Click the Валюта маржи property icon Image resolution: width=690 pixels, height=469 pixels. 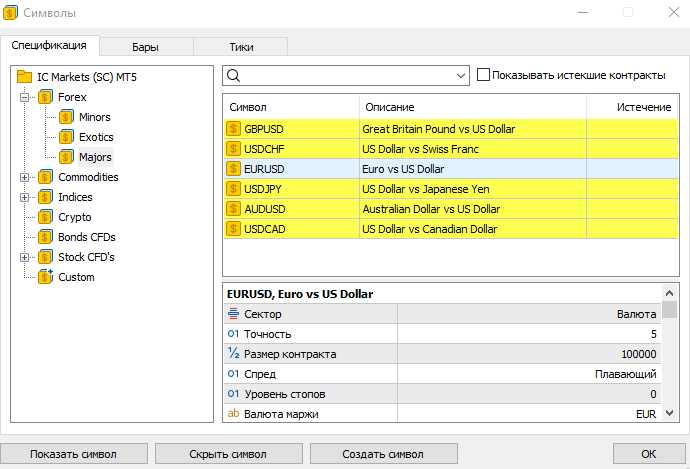tap(233, 414)
